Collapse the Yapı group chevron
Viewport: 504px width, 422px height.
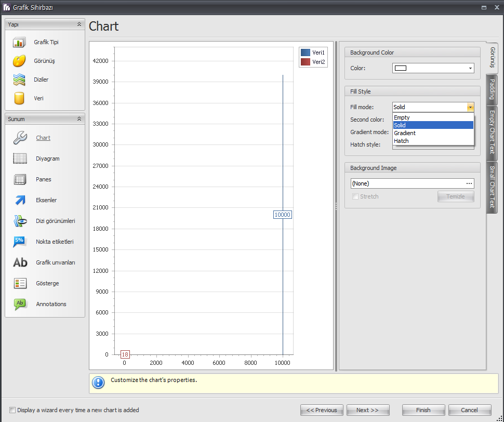click(x=79, y=24)
